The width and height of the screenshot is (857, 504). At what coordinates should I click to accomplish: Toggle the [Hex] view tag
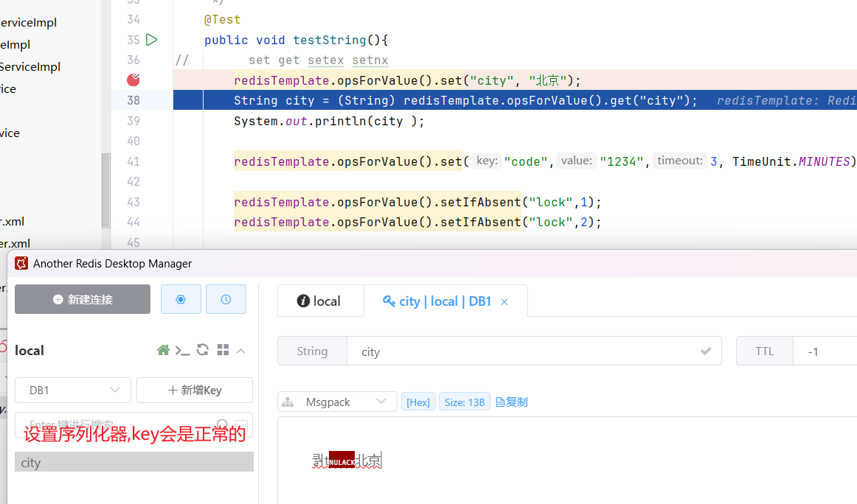coord(418,402)
